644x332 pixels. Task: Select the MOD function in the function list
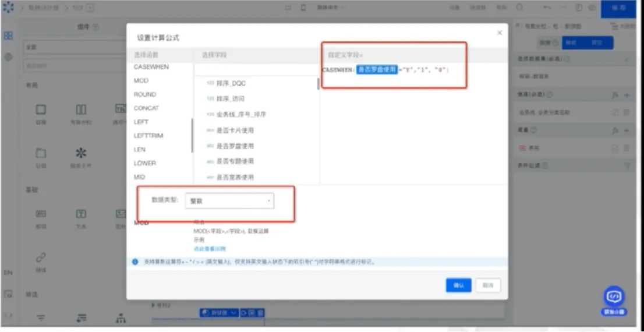pos(141,80)
